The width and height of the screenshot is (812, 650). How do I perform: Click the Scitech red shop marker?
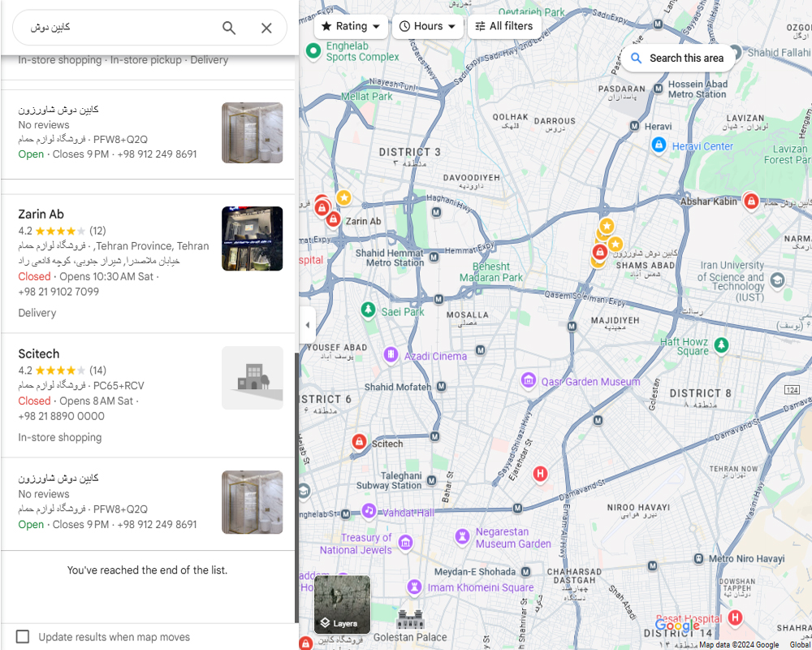tap(359, 442)
